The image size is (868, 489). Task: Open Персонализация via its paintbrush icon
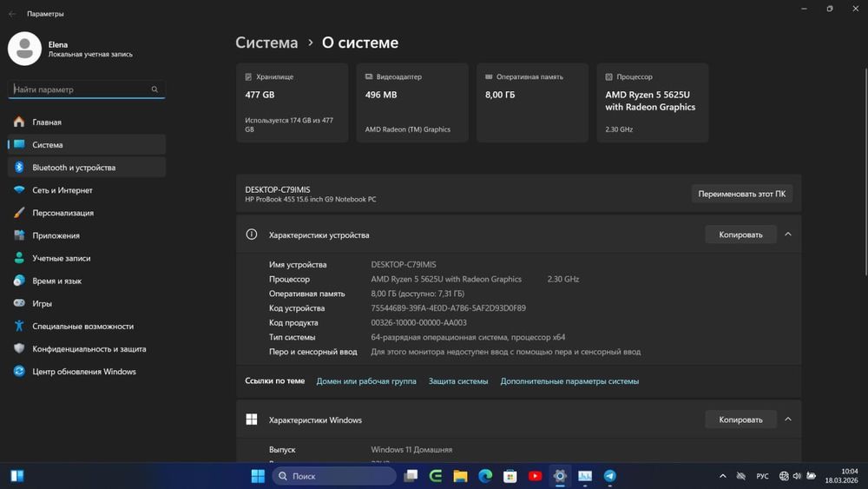(x=19, y=213)
